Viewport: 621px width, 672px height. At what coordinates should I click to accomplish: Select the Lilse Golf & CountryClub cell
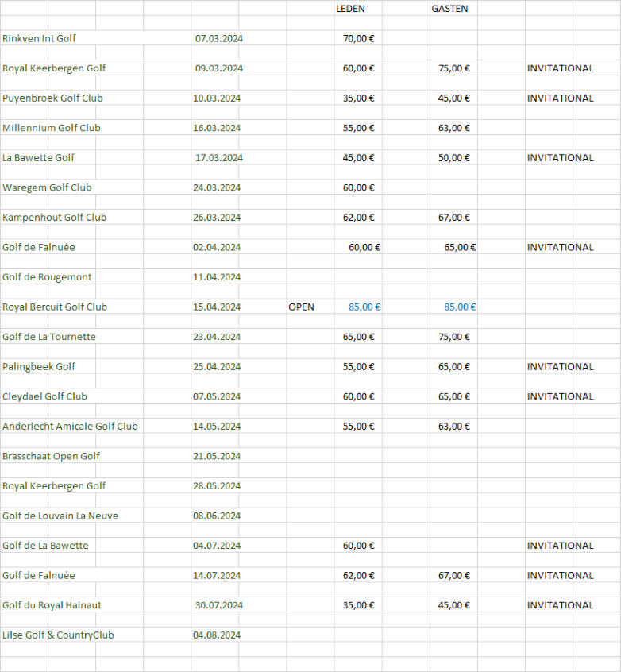click(x=58, y=635)
